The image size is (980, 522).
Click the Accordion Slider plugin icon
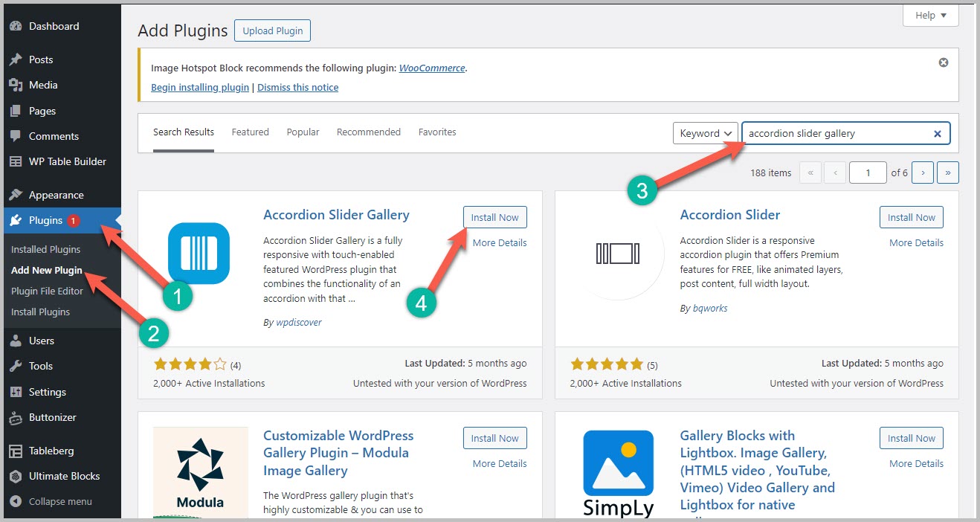point(617,253)
